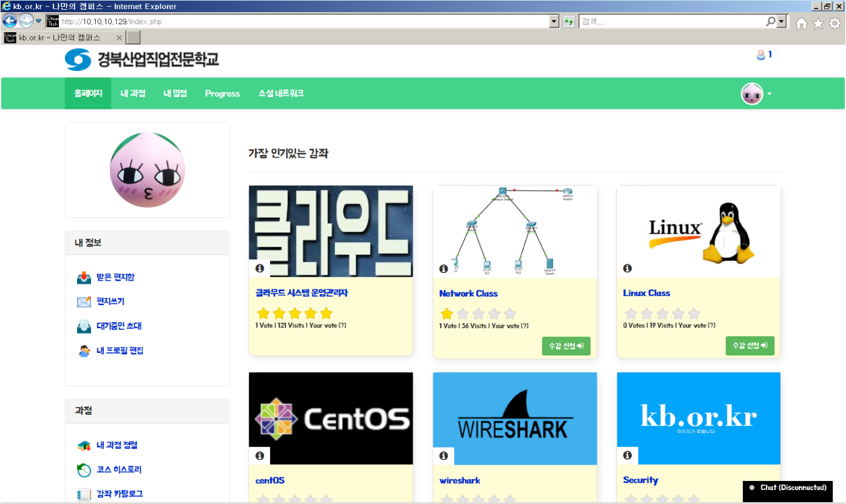Click 수강 신청 button for Network Class

coord(566,346)
